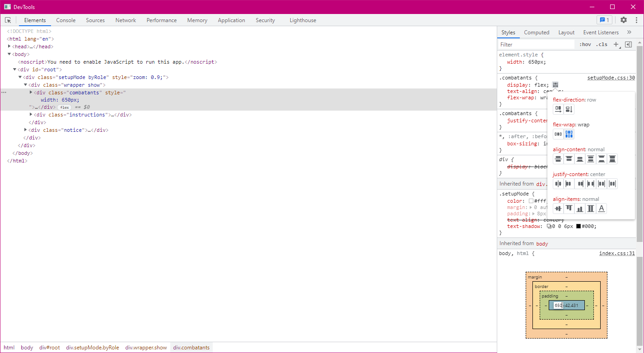Set align-items to stretch

tap(591, 209)
